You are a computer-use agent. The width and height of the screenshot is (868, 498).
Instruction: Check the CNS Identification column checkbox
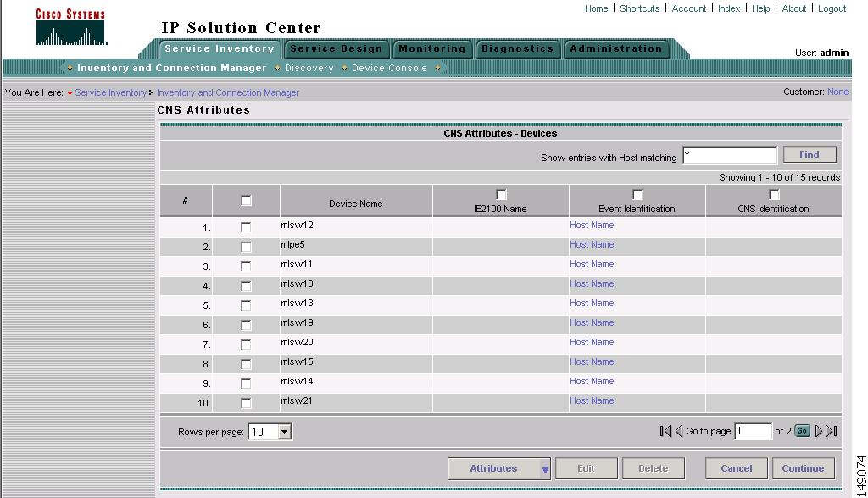pos(774,194)
